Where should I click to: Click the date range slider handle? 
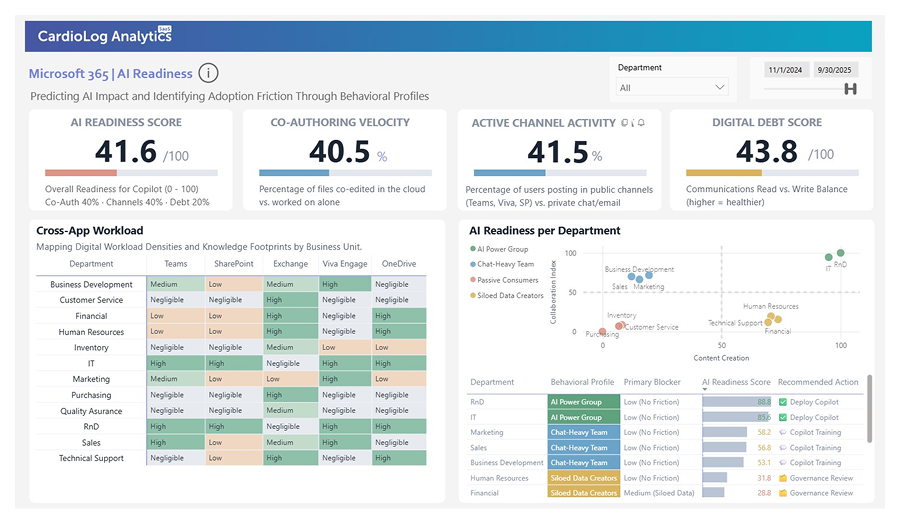point(851,88)
